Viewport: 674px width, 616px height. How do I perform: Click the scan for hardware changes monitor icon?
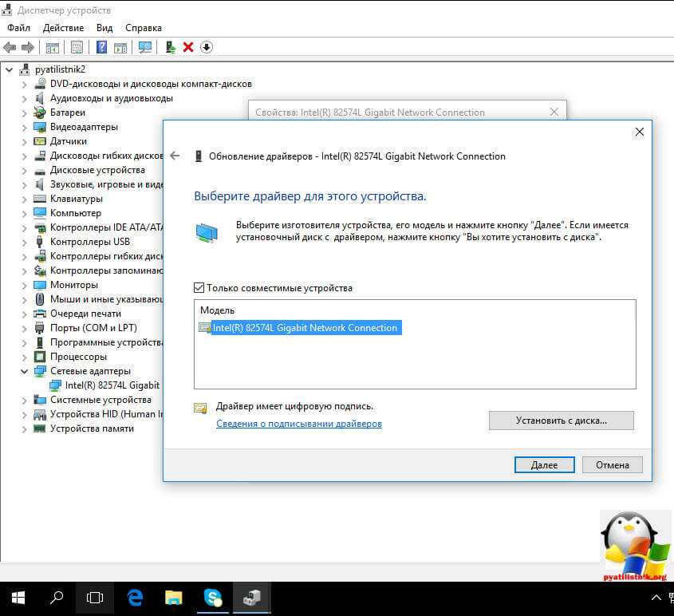click(x=144, y=47)
